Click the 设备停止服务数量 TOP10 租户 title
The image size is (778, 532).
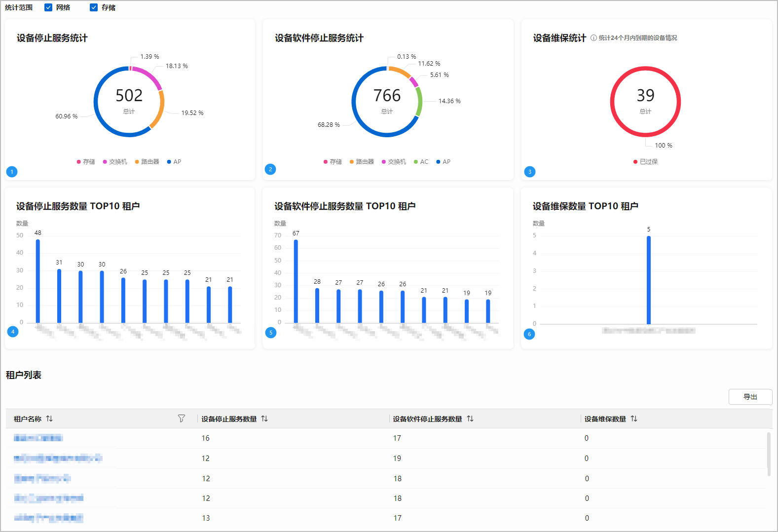point(78,206)
